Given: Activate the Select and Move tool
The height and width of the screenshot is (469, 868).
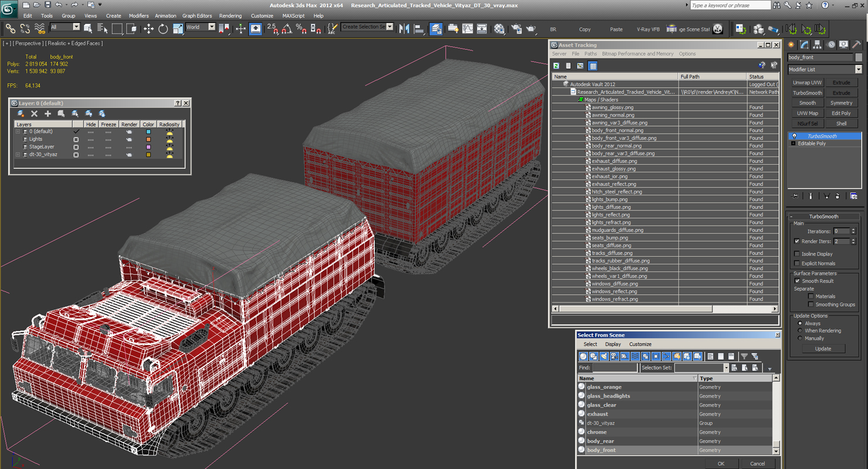Looking at the screenshot, I should tap(148, 29).
